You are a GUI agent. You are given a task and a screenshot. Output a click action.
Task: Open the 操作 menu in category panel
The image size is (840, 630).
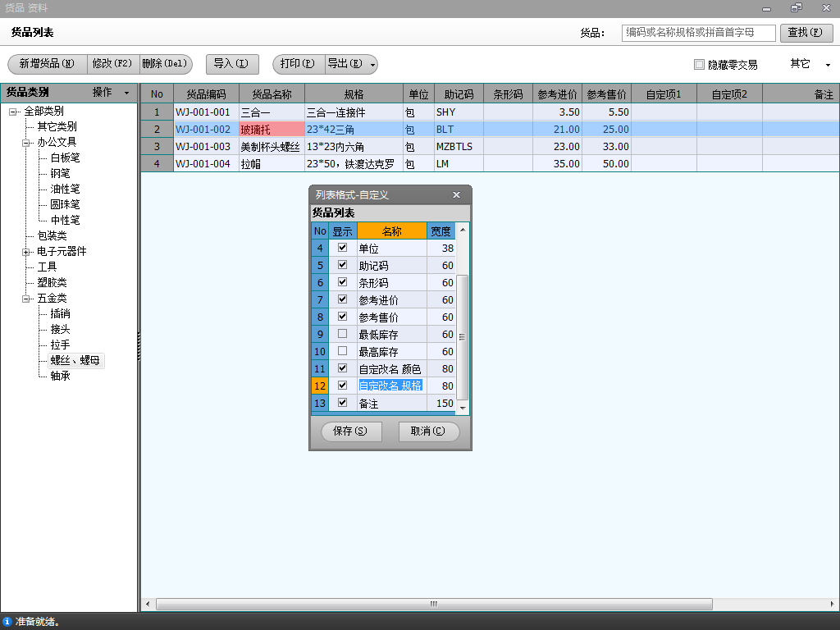click(x=111, y=93)
